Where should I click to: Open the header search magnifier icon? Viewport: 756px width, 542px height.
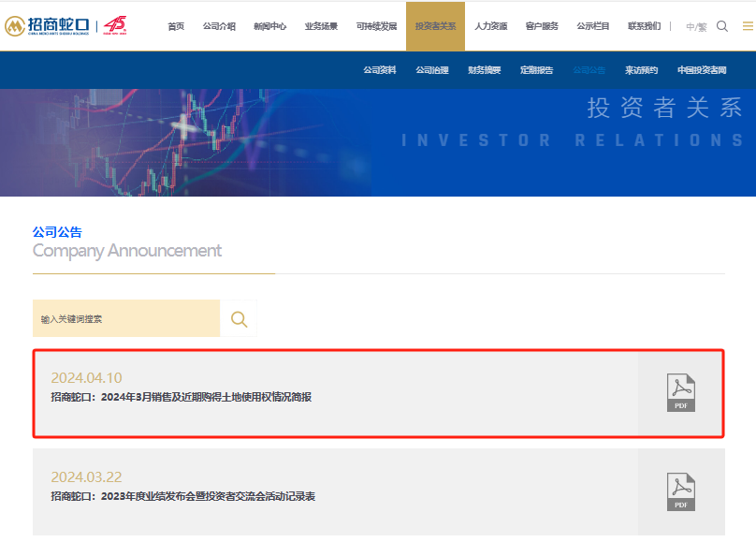click(x=721, y=26)
